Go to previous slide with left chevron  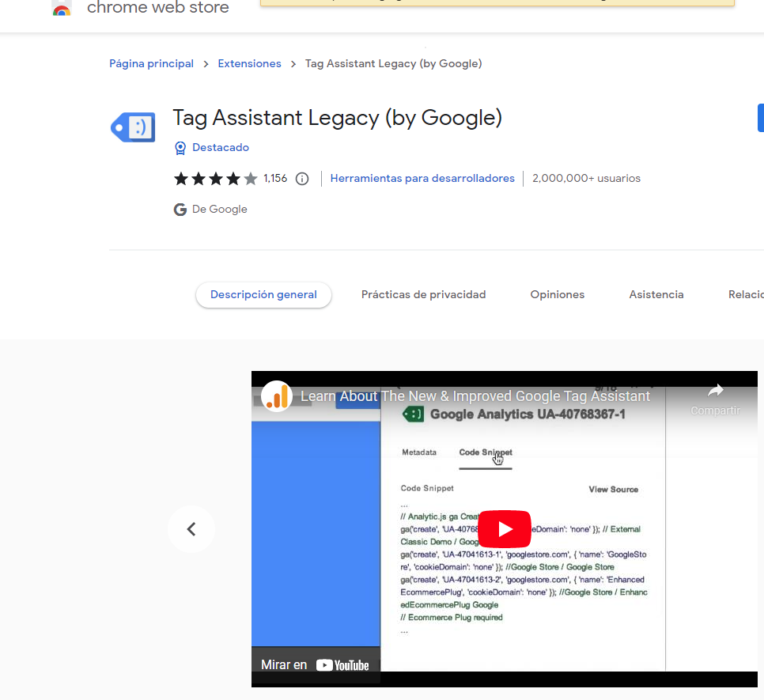click(x=191, y=529)
